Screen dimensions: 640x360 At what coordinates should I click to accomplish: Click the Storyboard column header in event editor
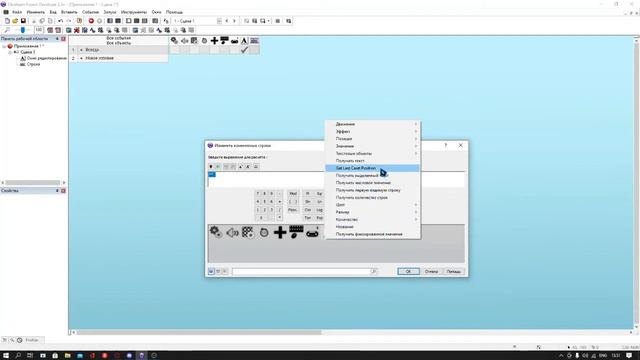click(x=194, y=40)
